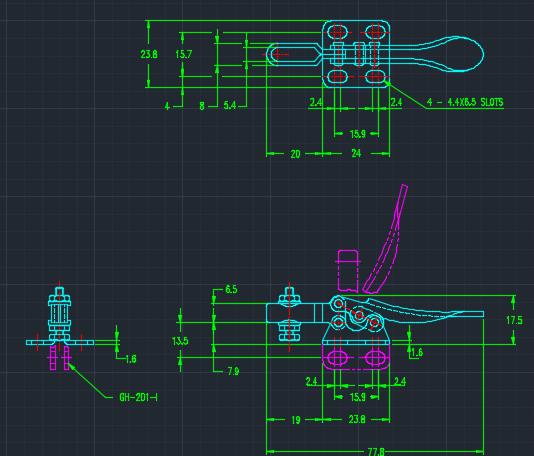Select the "24" base width dimension
Image resolution: width=534 pixels, height=456 pixels.
pos(356,153)
